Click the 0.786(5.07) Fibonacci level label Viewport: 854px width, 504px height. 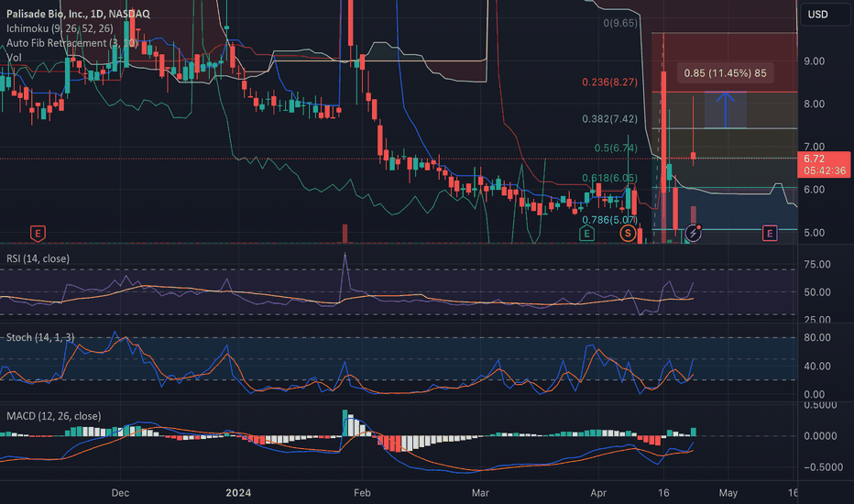[609, 220]
